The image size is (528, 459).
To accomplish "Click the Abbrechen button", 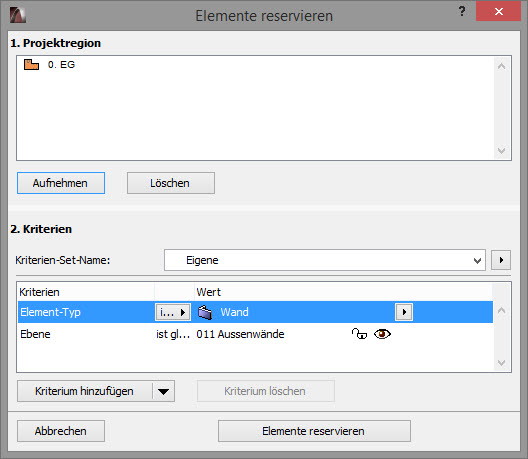I will (61, 431).
